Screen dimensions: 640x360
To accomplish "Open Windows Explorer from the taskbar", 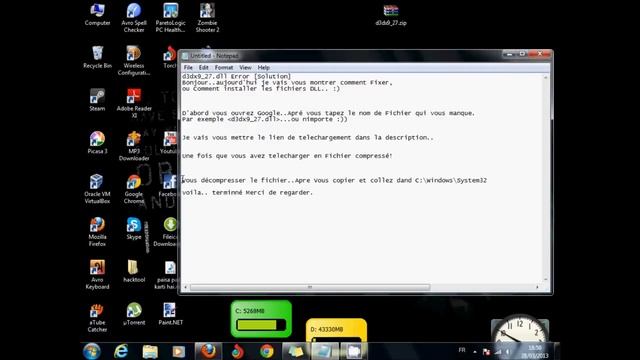I will click(x=150, y=351).
